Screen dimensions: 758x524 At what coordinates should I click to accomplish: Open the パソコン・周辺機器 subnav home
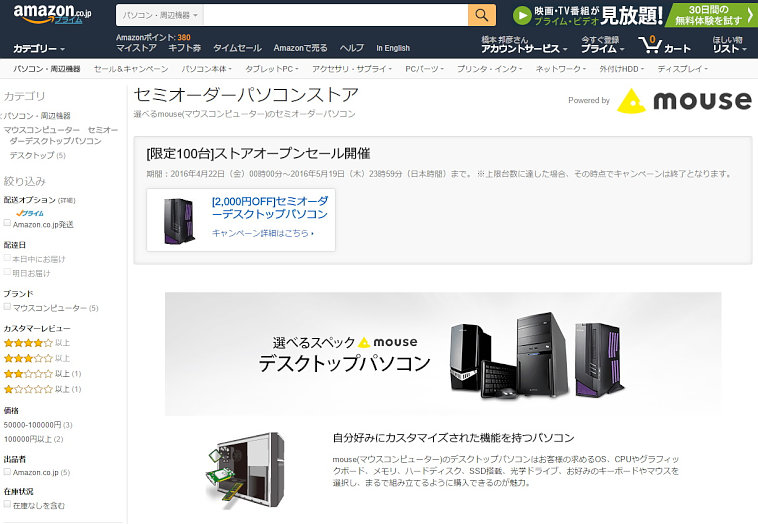[47, 69]
